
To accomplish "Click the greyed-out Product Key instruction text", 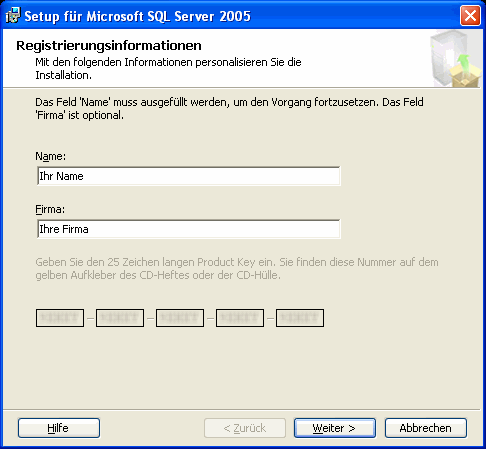I will click(237, 268).
